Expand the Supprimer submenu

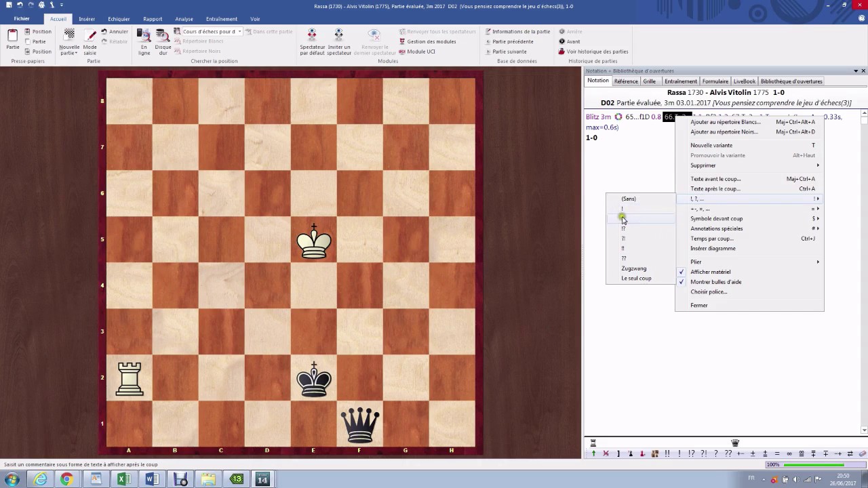click(749, 165)
